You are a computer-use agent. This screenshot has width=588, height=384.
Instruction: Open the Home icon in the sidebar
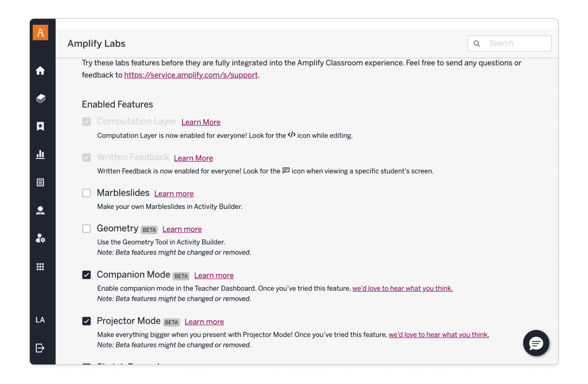(x=40, y=70)
